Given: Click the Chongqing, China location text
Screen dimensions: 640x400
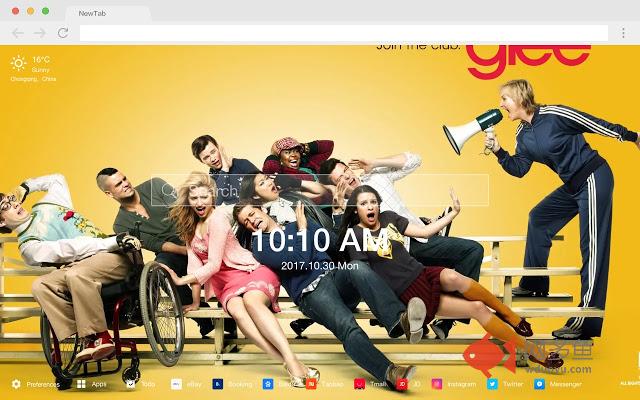Looking at the screenshot, I should coord(33,79).
